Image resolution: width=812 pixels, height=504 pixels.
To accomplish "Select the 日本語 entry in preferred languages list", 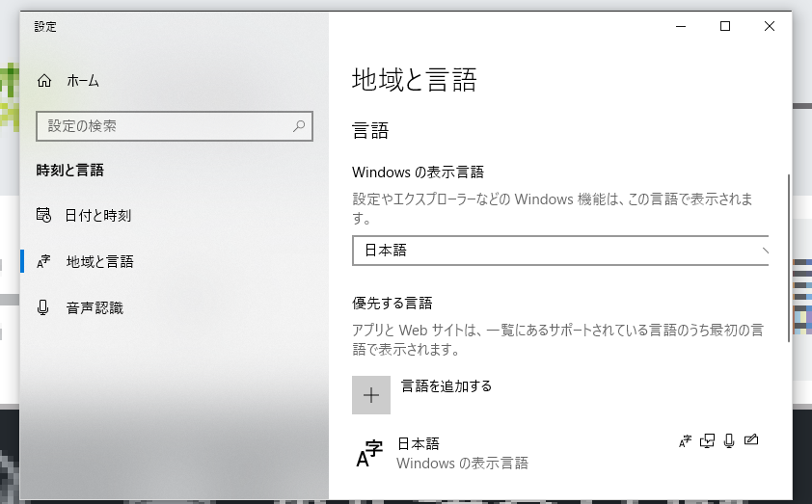I will (x=560, y=453).
